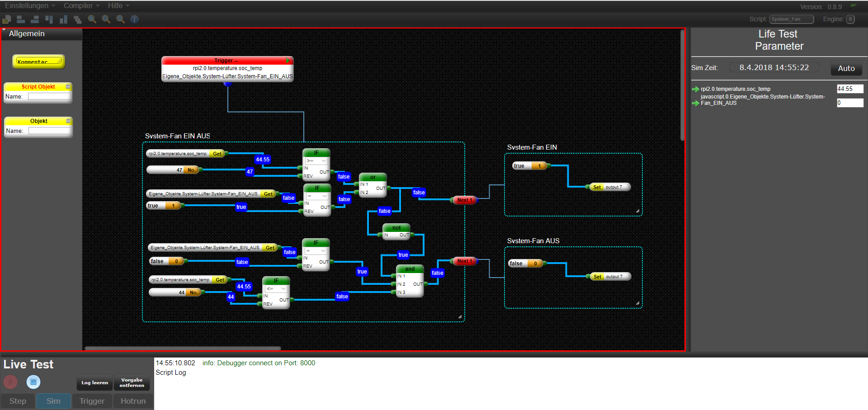Click the Script Objekt Name input field
The image size is (868, 410).
(x=49, y=96)
